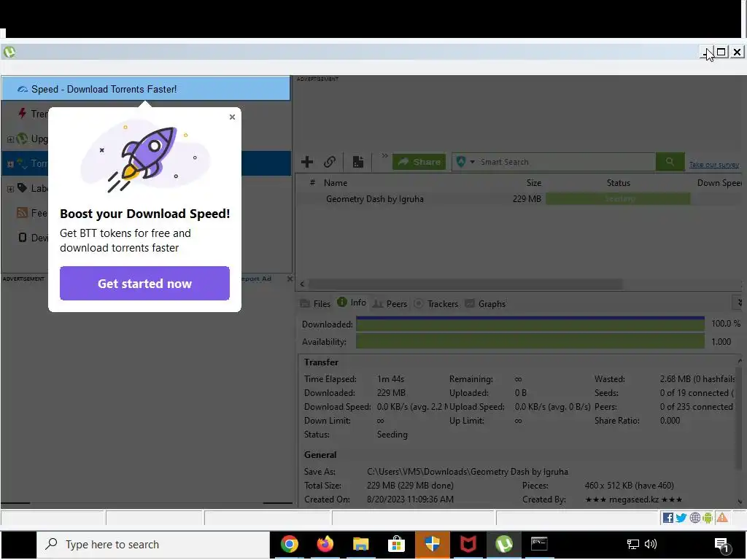Sort torrents by Status column

(619, 183)
